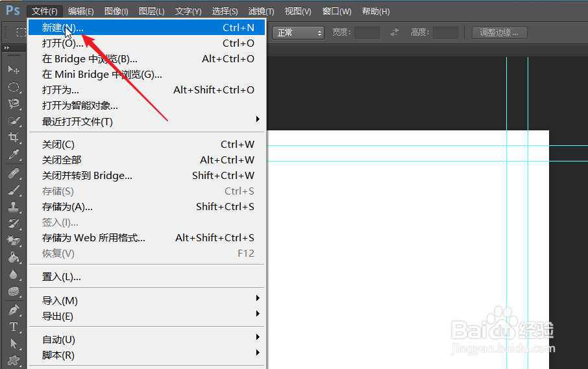The image size is (588, 369).
Task: Choose 关闭并转到 Bridge... entry
Action: pos(147,176)
